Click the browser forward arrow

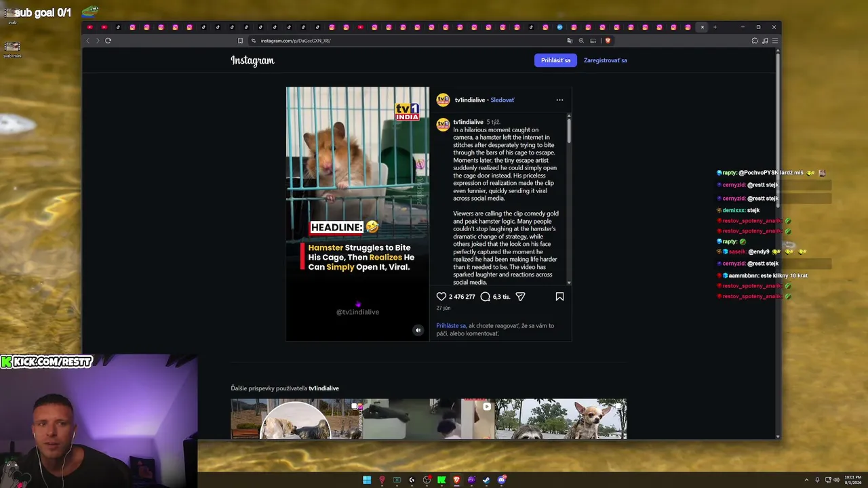coord(98,41)
